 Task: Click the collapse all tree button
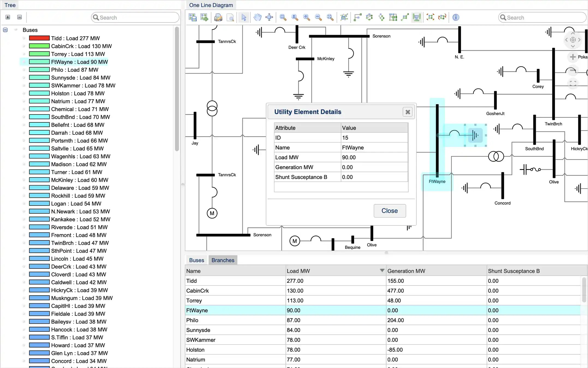pos(19,17)
